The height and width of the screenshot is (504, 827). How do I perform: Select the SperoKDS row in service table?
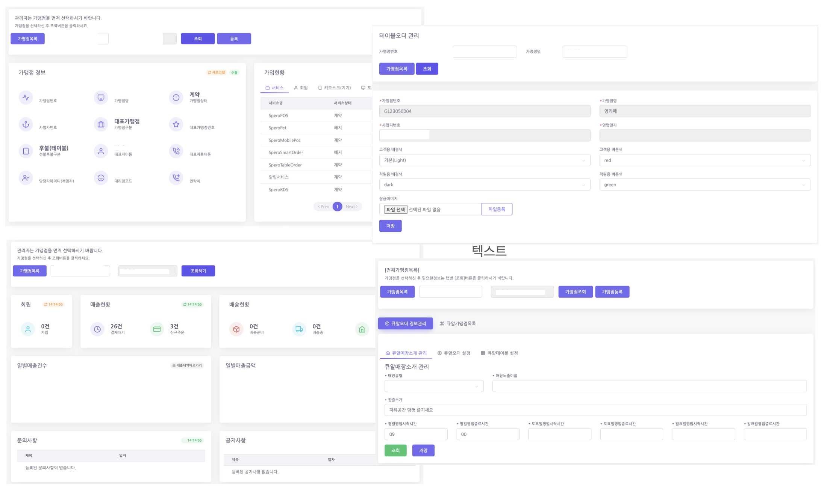click(317, 190)
